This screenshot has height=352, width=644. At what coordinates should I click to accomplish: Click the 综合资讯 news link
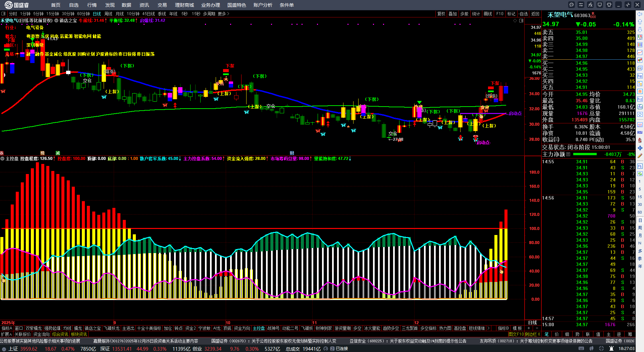[x=60, y=334]
